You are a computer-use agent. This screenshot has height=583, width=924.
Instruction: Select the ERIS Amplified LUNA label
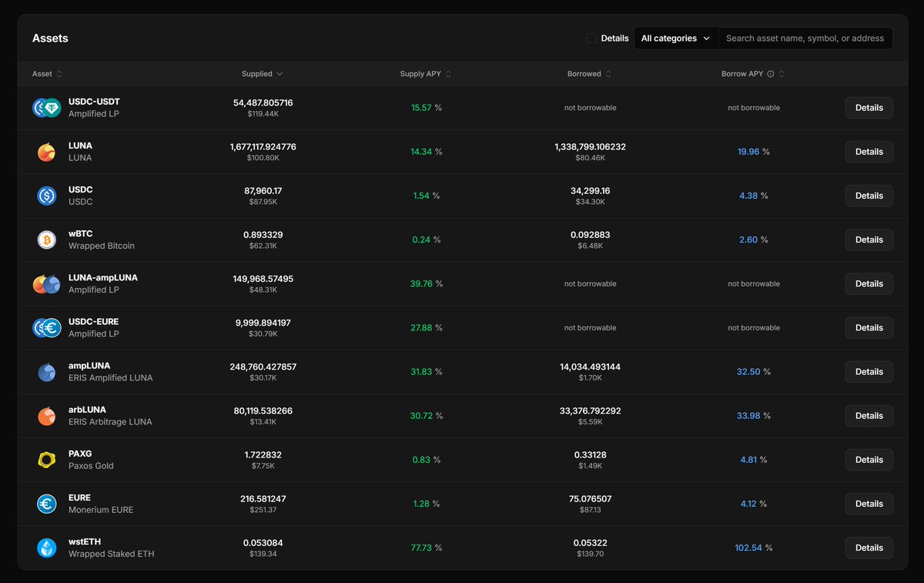point(110,378)
